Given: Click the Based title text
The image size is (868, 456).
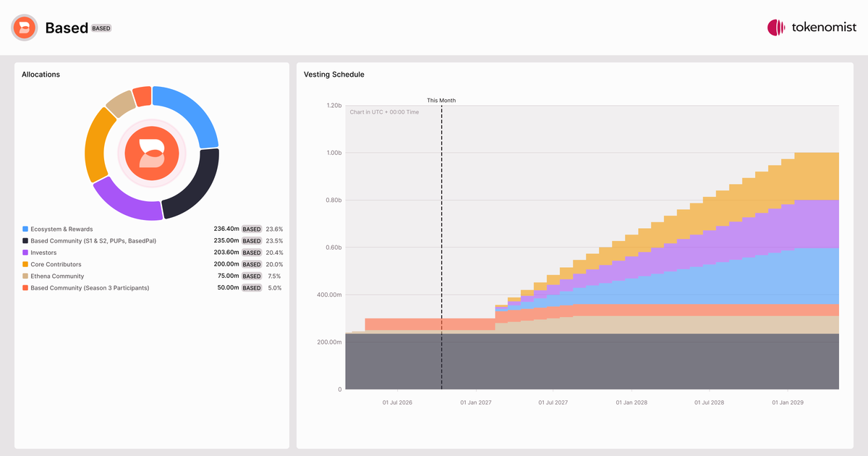Looking at the screenshot, I should (67, 28).
